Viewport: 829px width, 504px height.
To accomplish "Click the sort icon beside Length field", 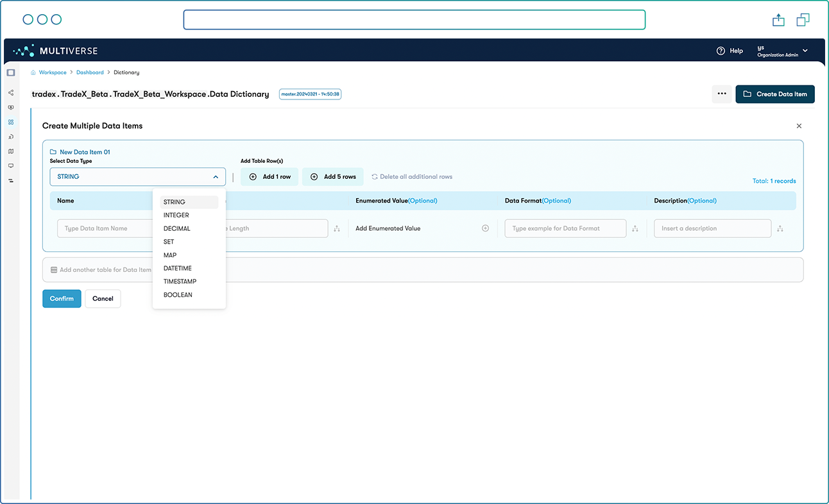I will click(x=337, y=228).
